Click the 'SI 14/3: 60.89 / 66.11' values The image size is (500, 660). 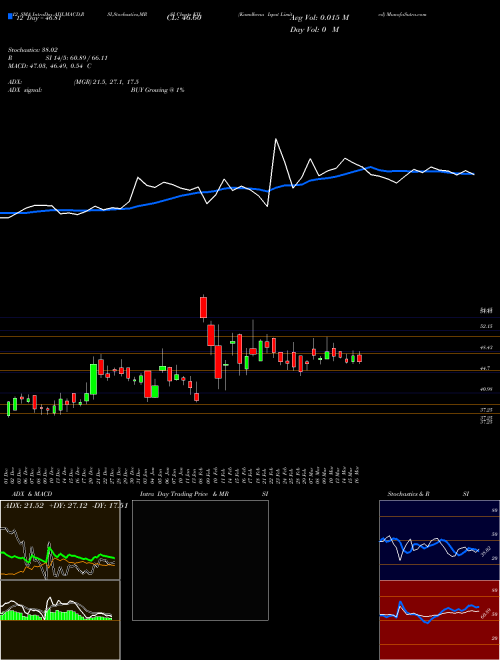pos(77,58)
